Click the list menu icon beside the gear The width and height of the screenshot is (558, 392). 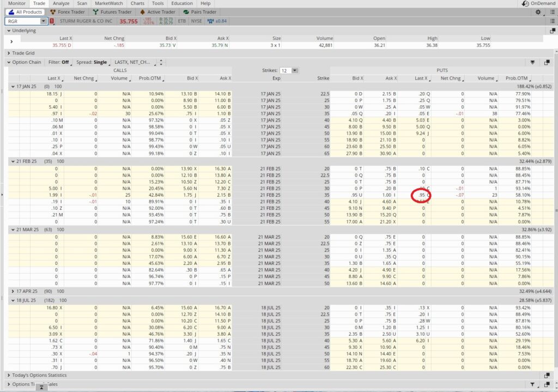pos(553,12)
